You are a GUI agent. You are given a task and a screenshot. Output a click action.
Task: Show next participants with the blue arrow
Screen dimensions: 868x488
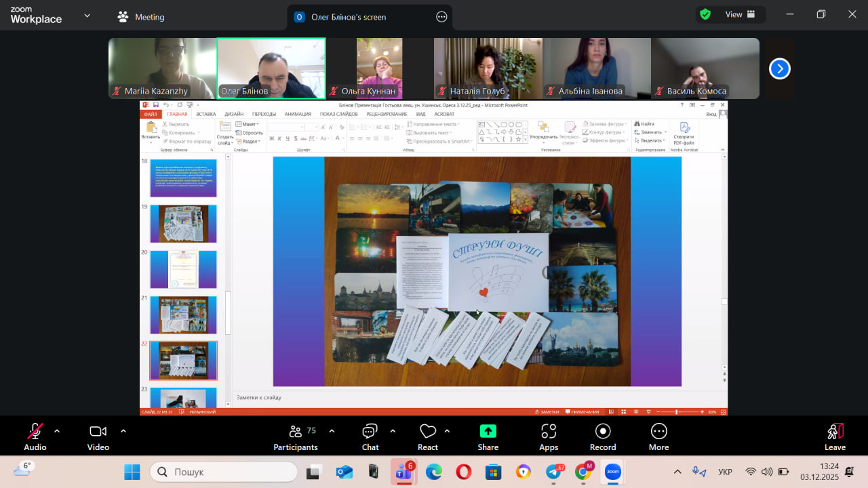tap(779, 68)
